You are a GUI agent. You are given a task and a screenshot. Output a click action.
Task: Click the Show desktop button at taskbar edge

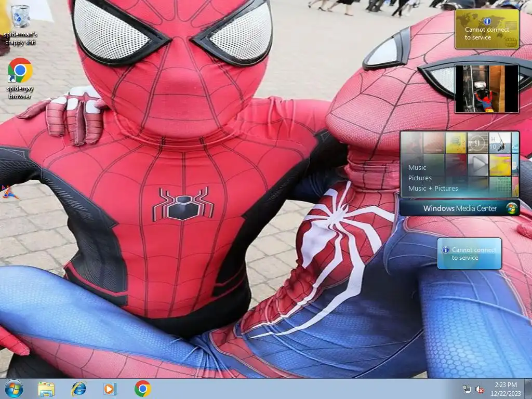[x=528, y=389]
